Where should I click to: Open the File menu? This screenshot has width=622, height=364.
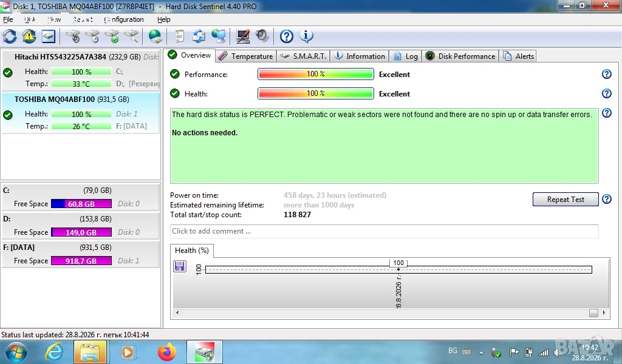pos(8,19)
